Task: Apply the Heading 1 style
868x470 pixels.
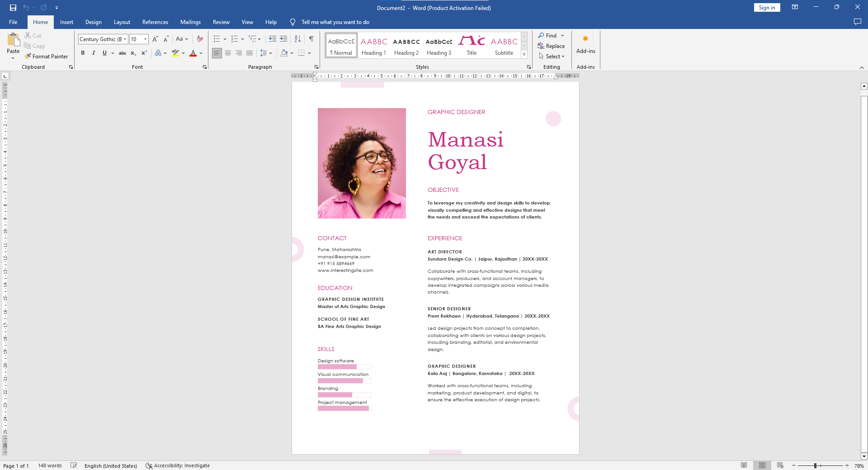Action: (373, 45)
